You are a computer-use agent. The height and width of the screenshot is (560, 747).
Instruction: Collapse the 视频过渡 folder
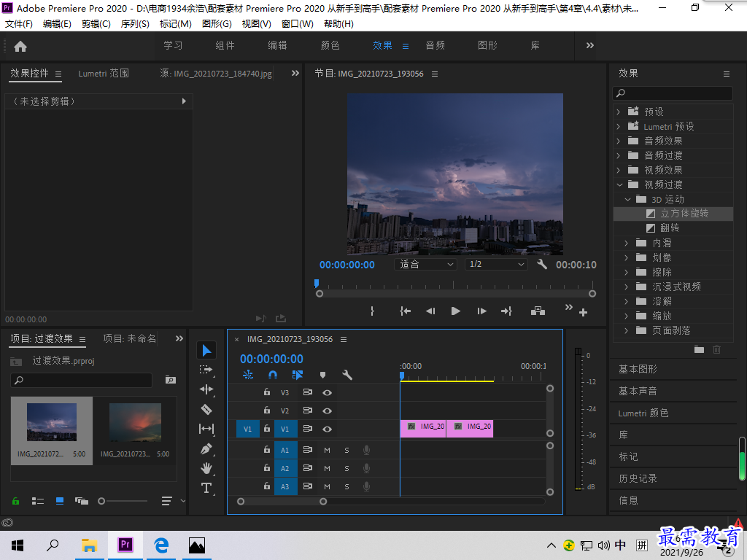tap(619, 184)
